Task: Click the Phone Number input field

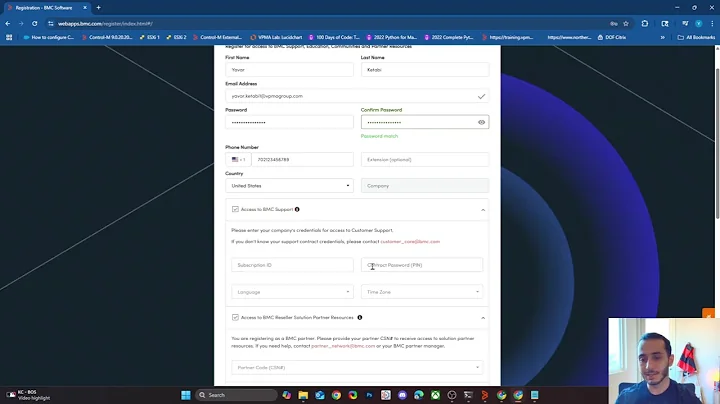Action: 302,159
